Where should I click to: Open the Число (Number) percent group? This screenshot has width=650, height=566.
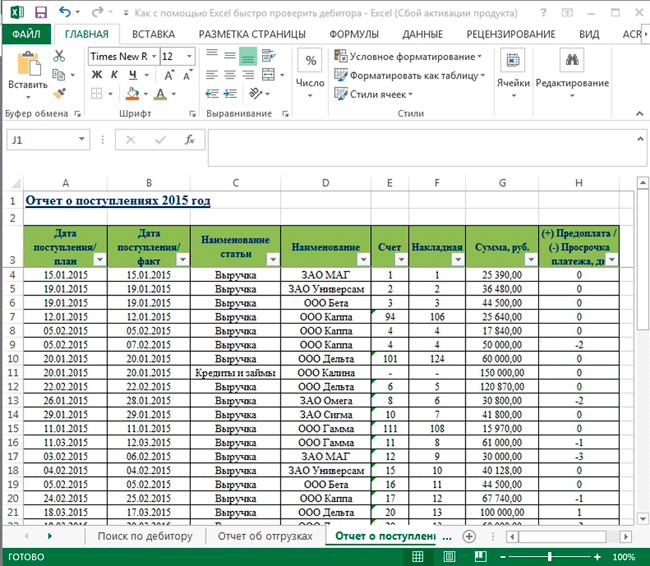pyautogui.click(x=310, y=74)
